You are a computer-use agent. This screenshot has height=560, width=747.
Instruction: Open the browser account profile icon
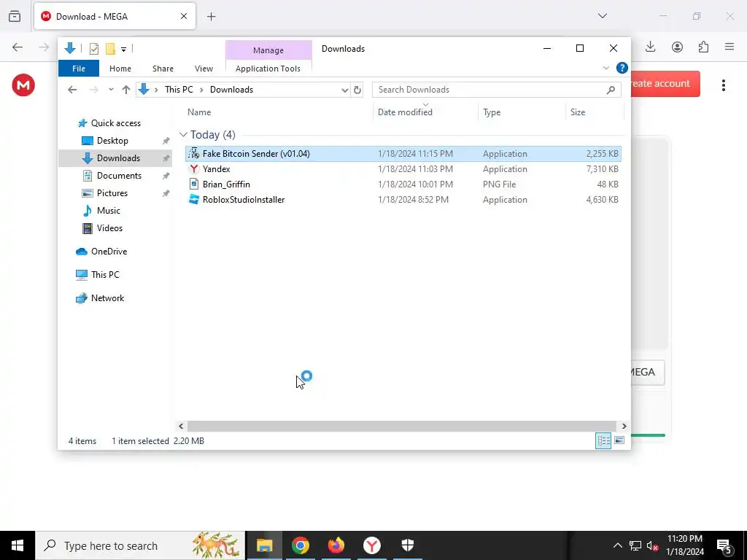point(677,47)
